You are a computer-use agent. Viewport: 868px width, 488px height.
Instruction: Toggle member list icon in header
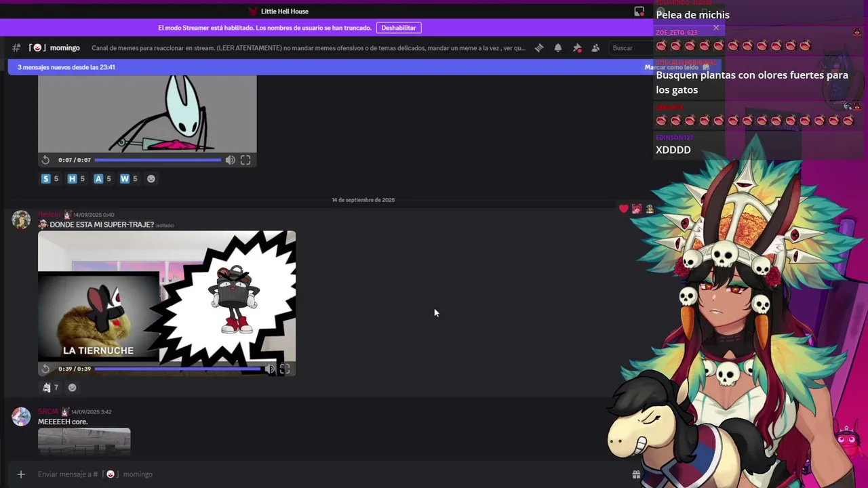(595, 48)
